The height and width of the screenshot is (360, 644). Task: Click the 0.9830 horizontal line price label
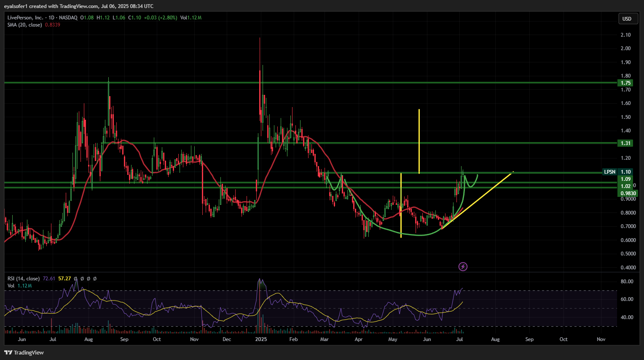click(x=628, y=193)
